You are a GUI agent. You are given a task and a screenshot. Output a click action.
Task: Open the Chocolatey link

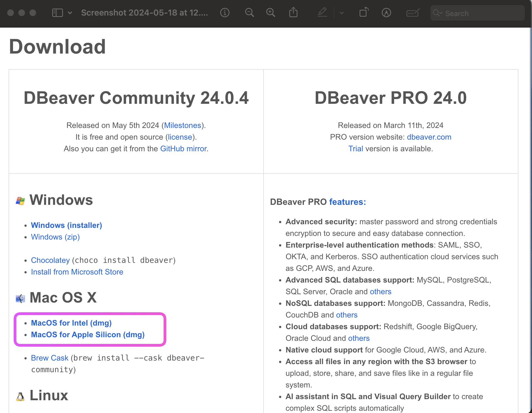(50, 260)
